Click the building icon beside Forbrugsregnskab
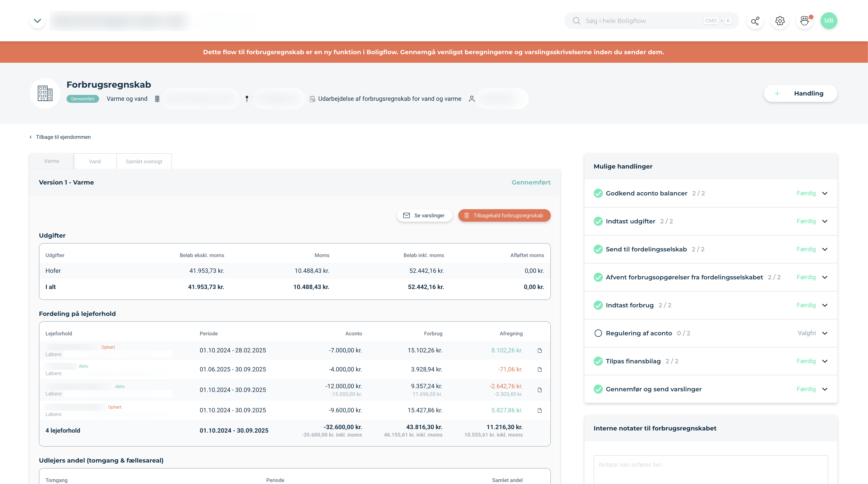The width and height of the screenshot is (868, 484). click(45, 93)
